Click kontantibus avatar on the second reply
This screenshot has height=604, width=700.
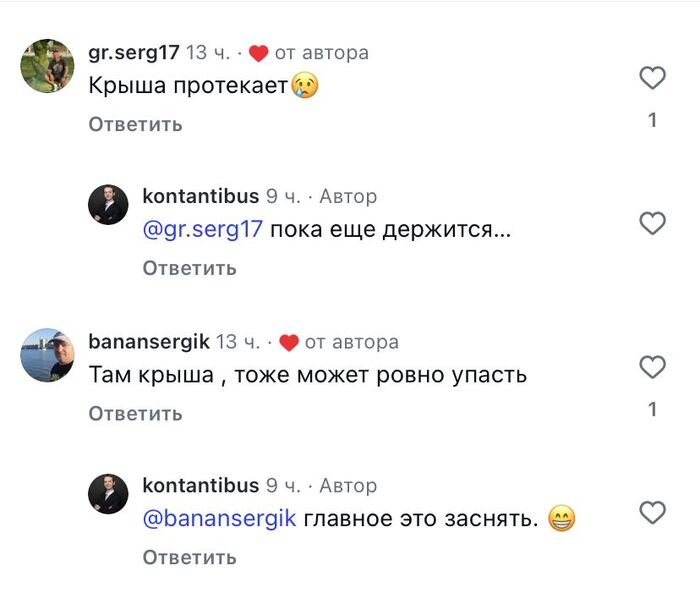[x=108, y=493]
